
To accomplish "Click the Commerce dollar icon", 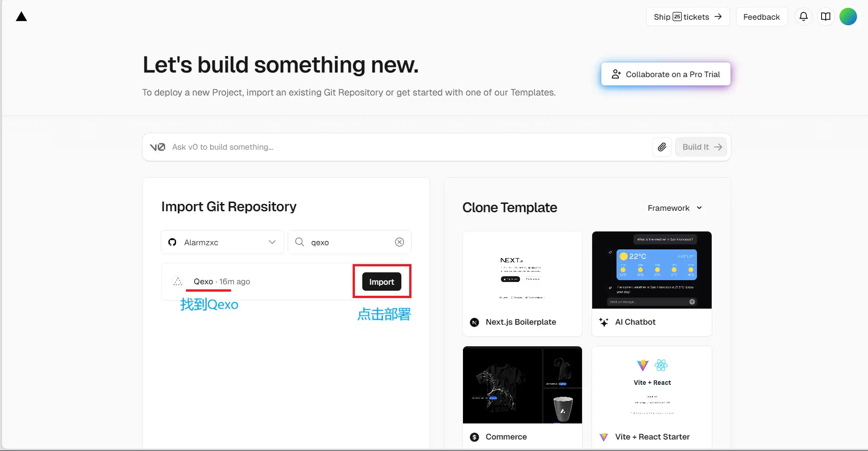I will pyautogui.click(x=474, y=437).
